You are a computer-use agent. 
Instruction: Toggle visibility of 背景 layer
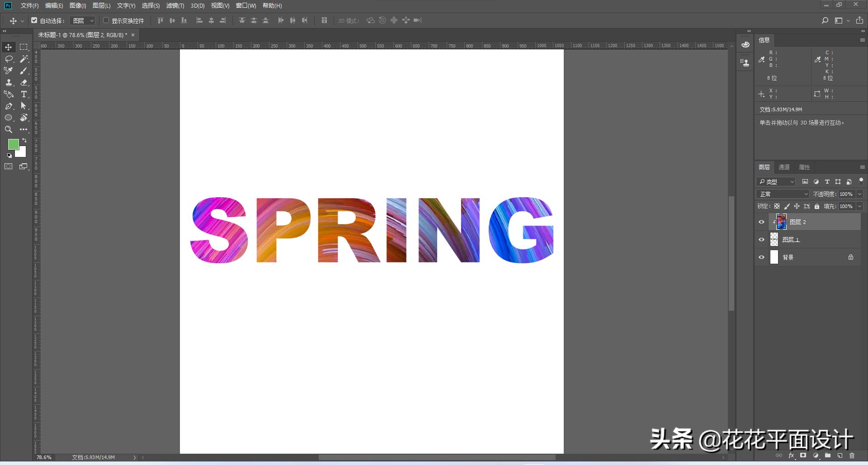761,257
